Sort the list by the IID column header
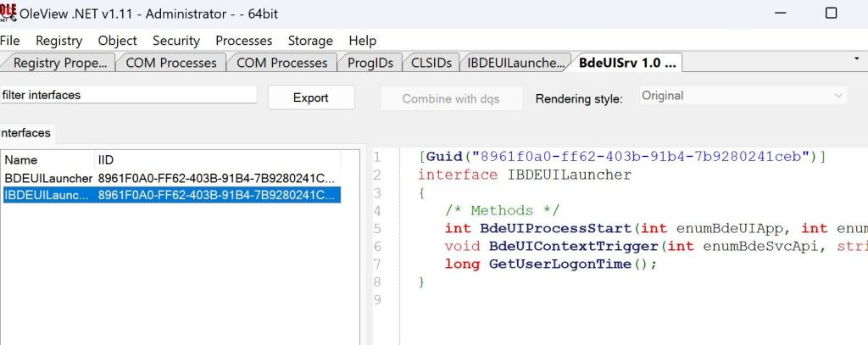The width and height of the screenshot is (868, 345). pos(216,159)
